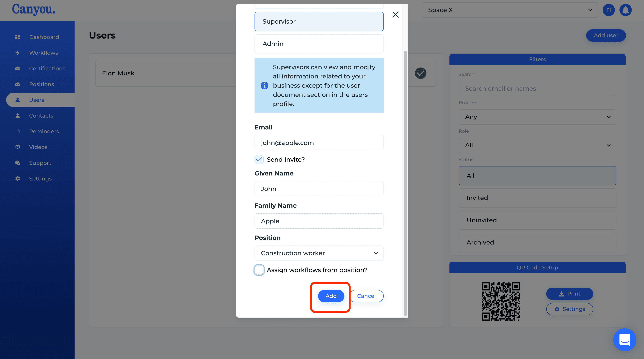This screenshot has height=359, width=644.
Task: Select Invited status filter option
Action: pos(537,198)
